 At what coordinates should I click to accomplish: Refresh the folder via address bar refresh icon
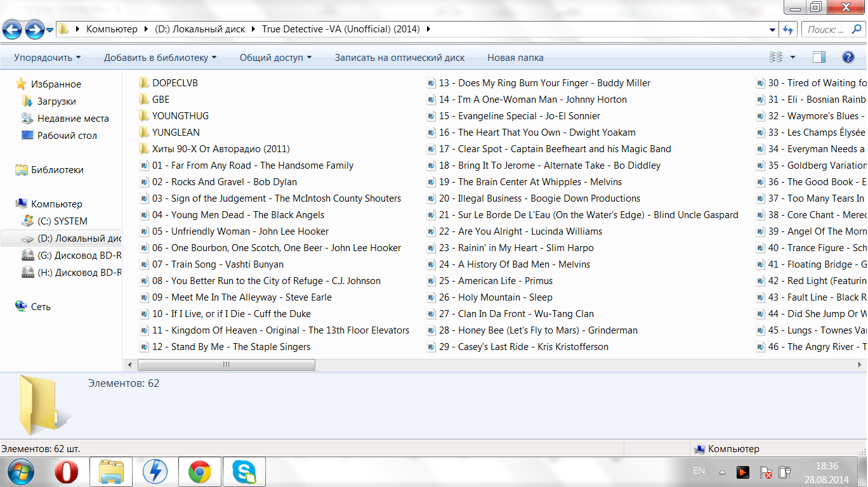pyautogui.click(x=789, y=29)
